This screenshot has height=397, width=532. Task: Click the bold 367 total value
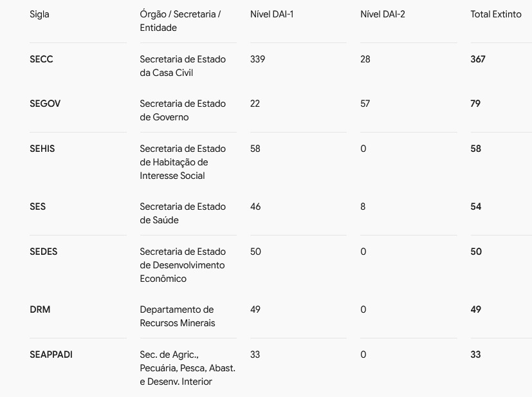(478, 59)
